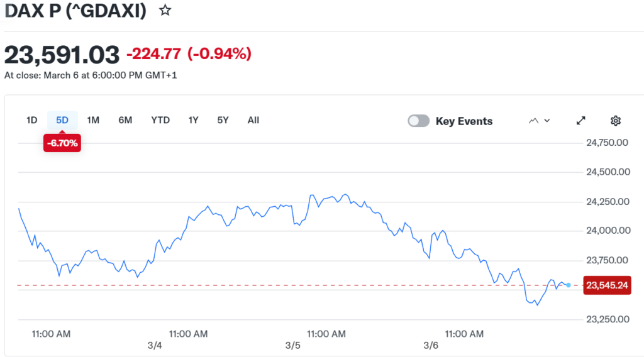Display All historical data range
The image size is (644, 357).
pyautogui.click(x=253, y=120)
